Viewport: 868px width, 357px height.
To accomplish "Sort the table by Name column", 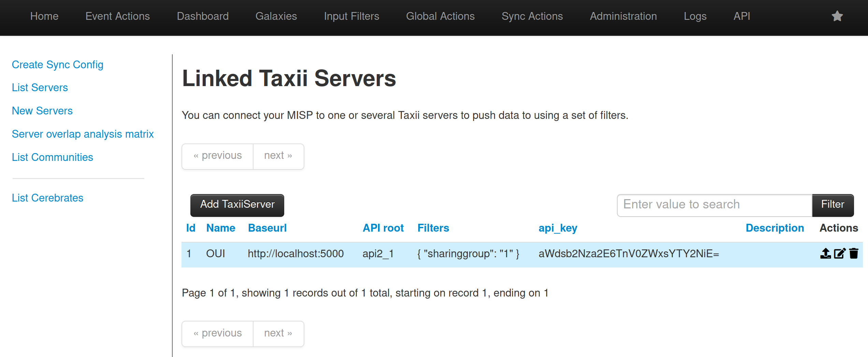I will [x=220, y=228].
